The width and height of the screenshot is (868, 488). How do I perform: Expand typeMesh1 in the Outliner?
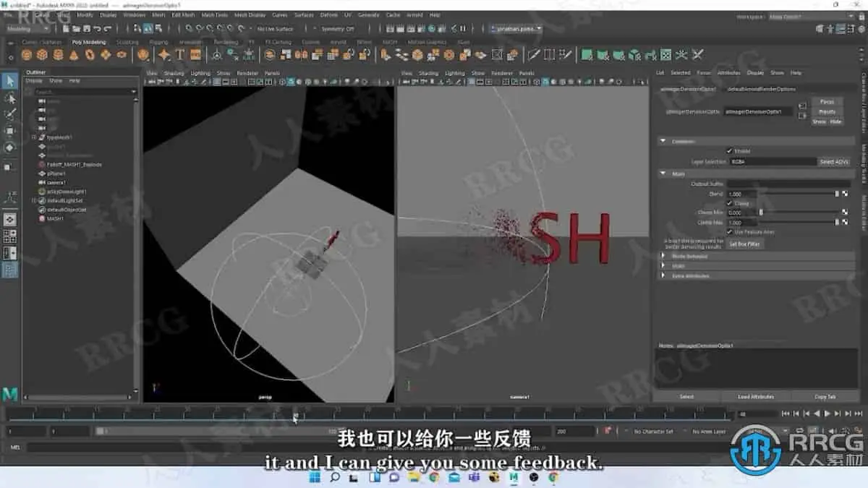tap(34, 137)
